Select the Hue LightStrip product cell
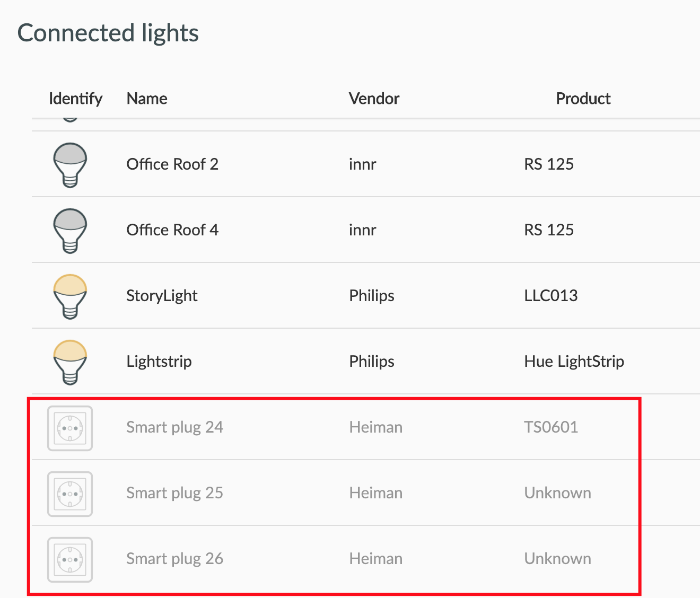Viewport: 700px width, 598px height. (x=574, y=362)
